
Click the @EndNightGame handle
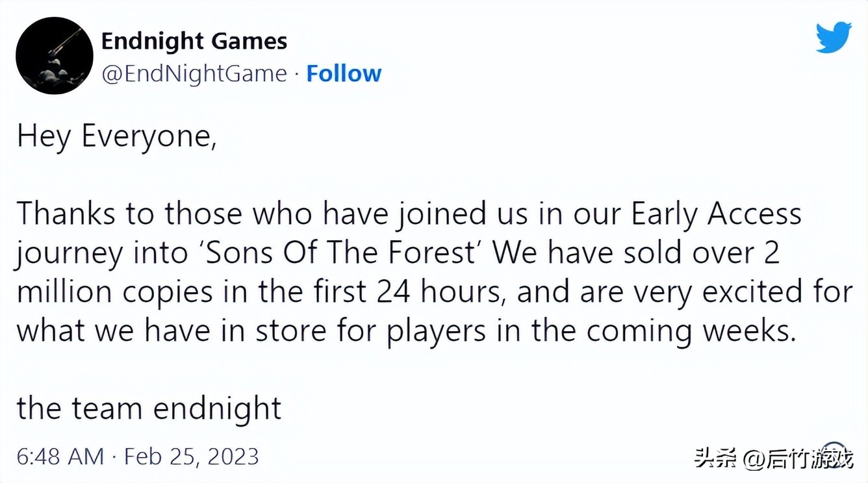[x=194, y=73]
